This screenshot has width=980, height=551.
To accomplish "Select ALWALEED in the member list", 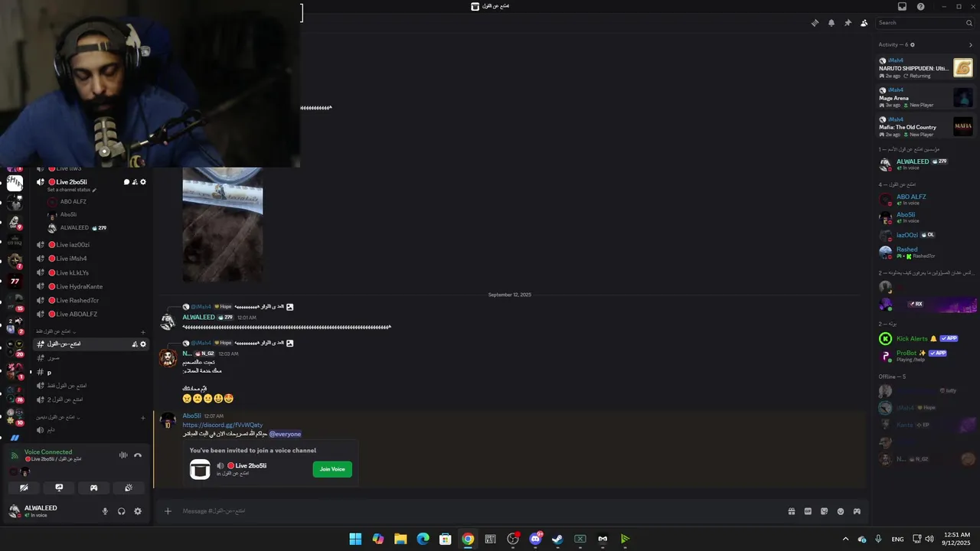I will (926, 164).
